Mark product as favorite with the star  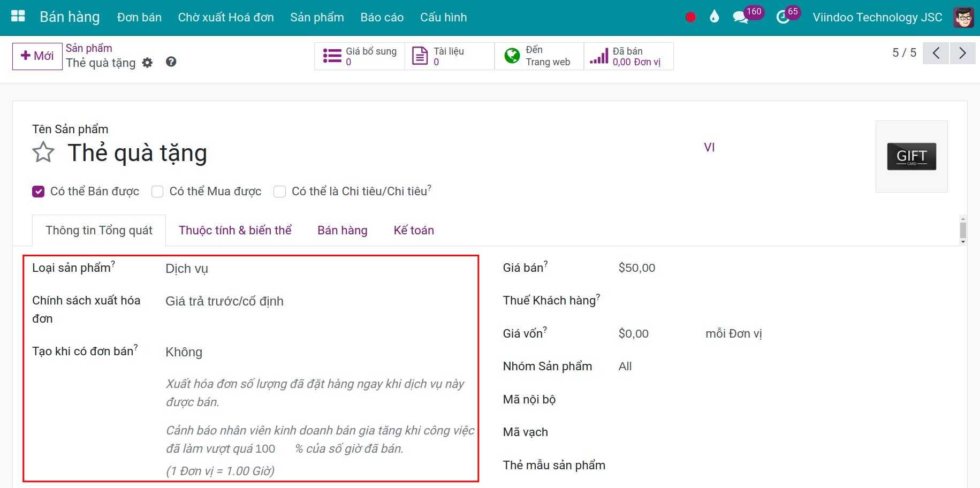[43, 152]
